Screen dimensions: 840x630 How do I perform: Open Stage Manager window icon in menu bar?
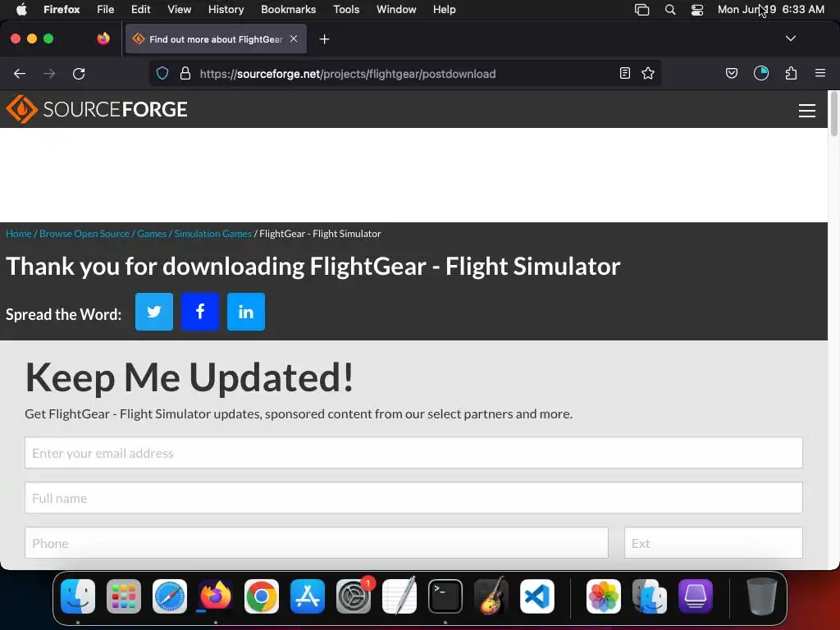pyautogui.click(x=641, y=9)
